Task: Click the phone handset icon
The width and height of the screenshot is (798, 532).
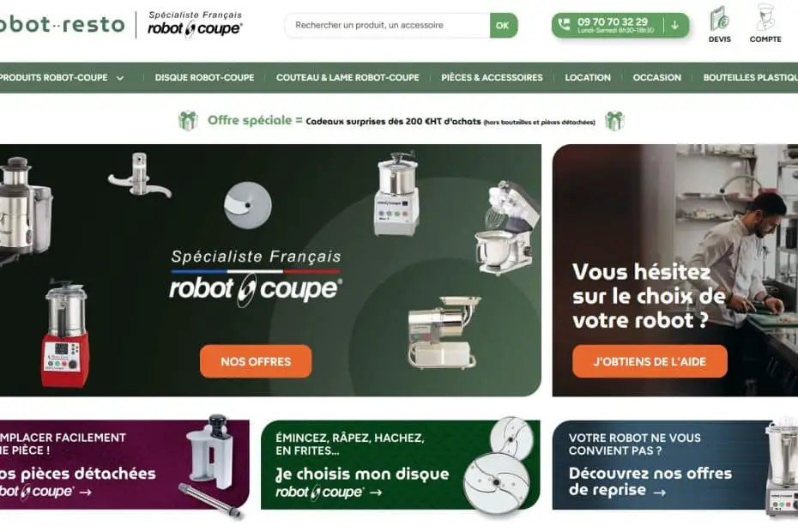Action: pos(564,24)
